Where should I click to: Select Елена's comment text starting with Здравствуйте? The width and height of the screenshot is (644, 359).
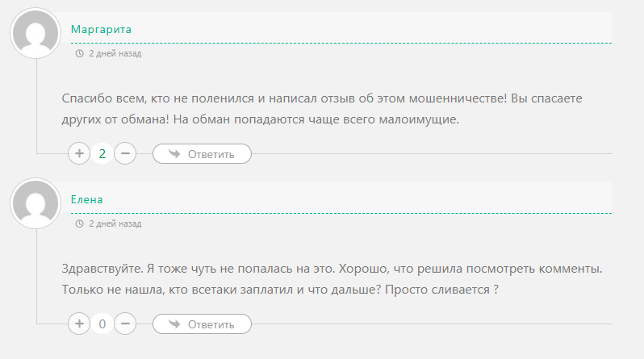(331, 278)
